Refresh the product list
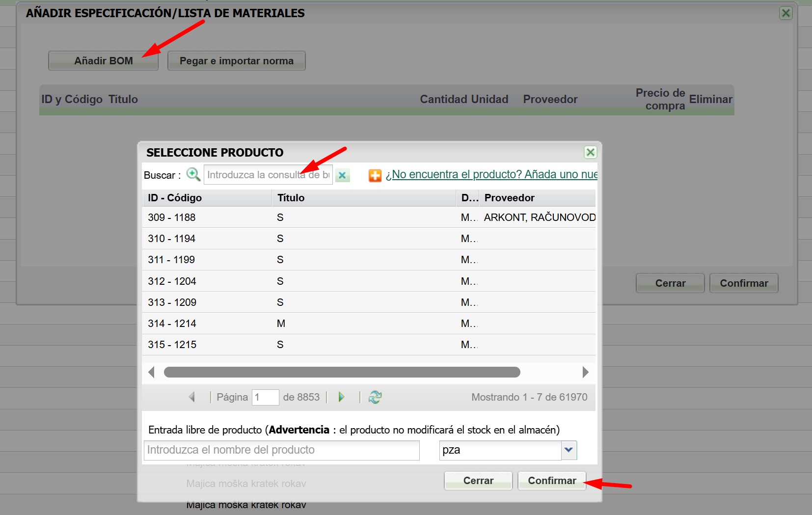Viewport: 812px width, 515px height. [x=375, y=397]
